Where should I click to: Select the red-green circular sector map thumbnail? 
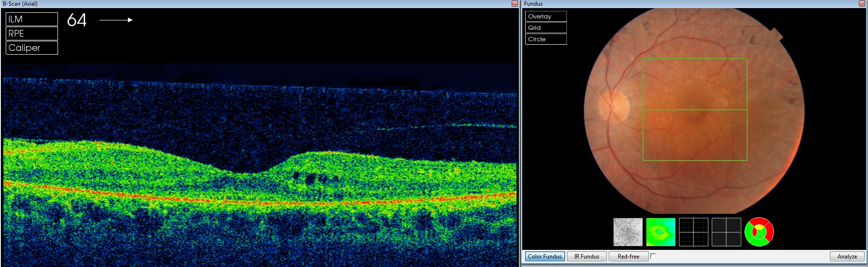point(759,232)
